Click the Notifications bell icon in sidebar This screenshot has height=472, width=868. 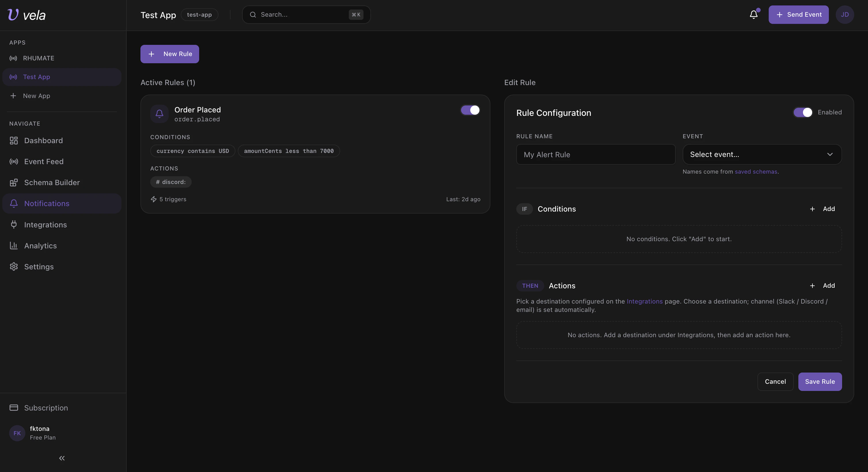[x=14, y=203]
